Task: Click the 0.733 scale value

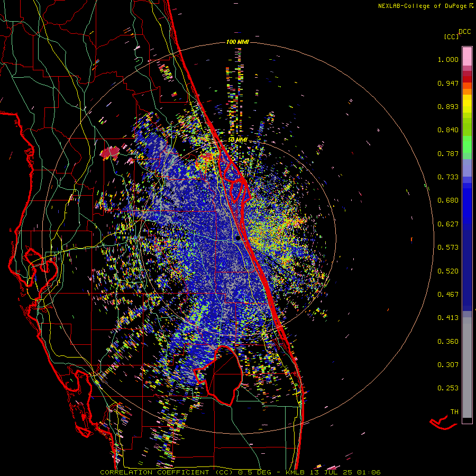Action: pos(448,177)
